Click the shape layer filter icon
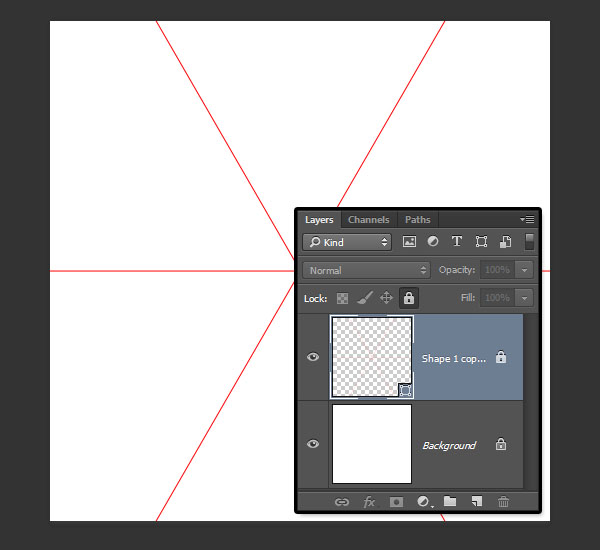 pyautogui.click(x=481, y=242)
